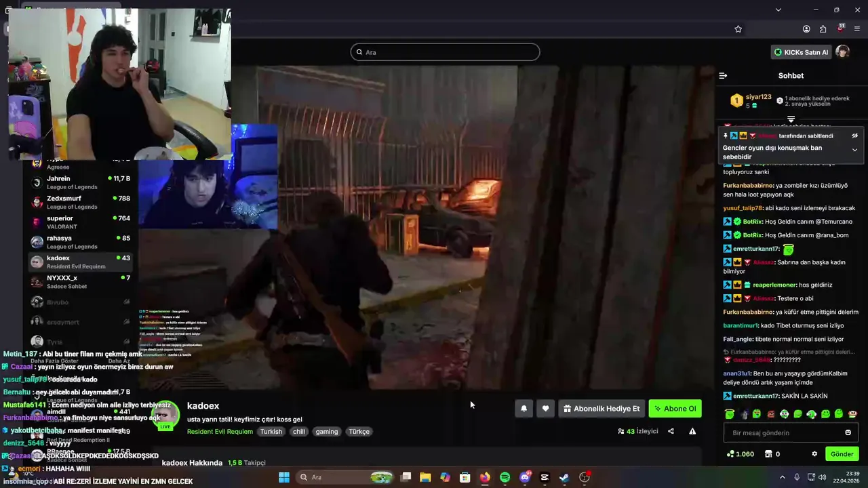Pick the red angry quick emote
This screenshot has width=868, height=488.
(x=770, y=414)
